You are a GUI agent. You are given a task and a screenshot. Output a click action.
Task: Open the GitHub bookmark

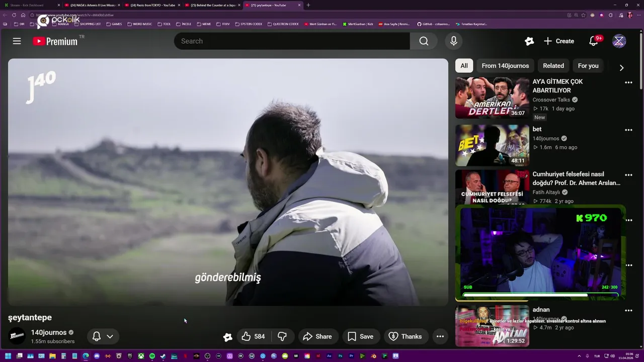coord(433,24)
